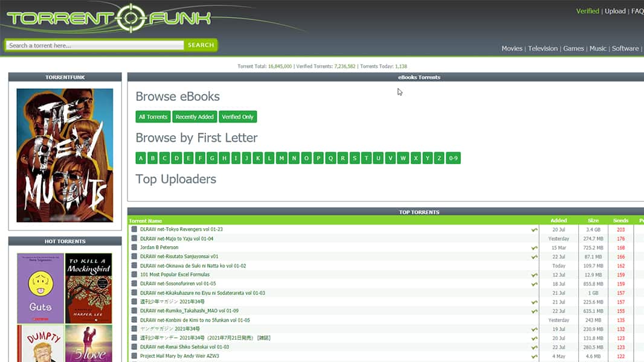This screenshot has width=644, height=362.
Task: Browse eBooks starting with 0-9
Action: tap(453, 158)
